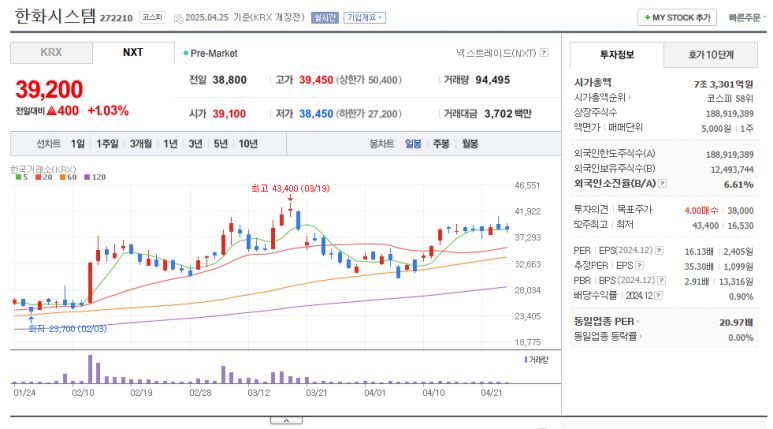Select the 월봉 candle chart

pos(470,143)
